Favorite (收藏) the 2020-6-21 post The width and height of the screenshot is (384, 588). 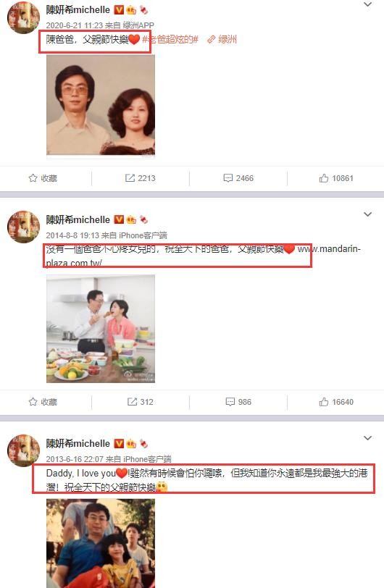pos(43,178)
